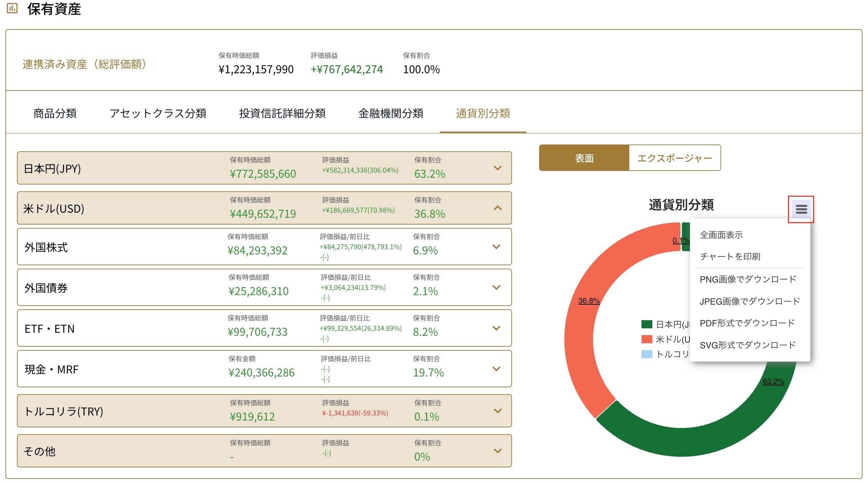Expand the 外国株式 row
Screen dimensions: 868x483
[x=264, y=247]
